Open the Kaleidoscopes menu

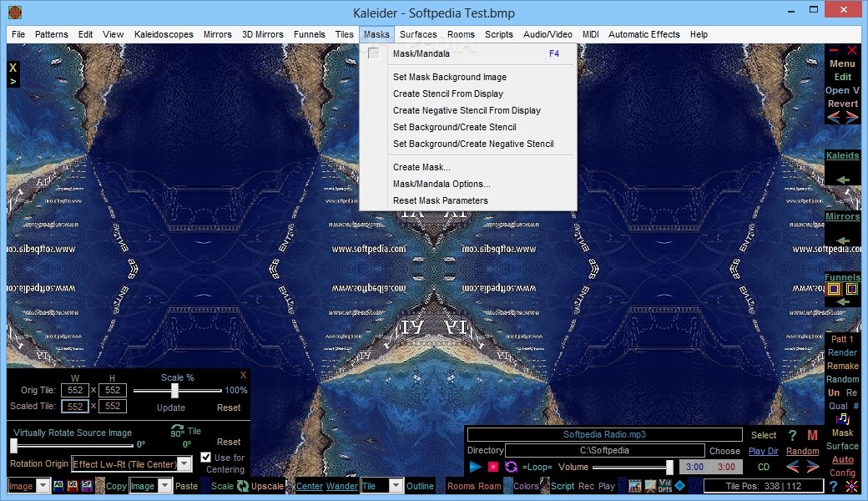point(164,34)
